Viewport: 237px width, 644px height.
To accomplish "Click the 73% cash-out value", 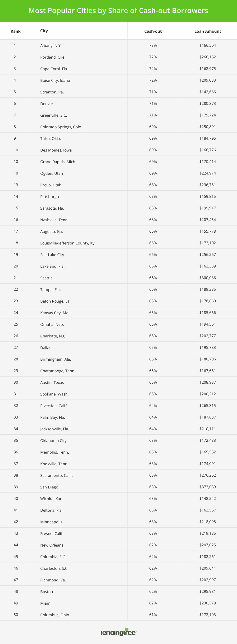I will pos(153,46).
